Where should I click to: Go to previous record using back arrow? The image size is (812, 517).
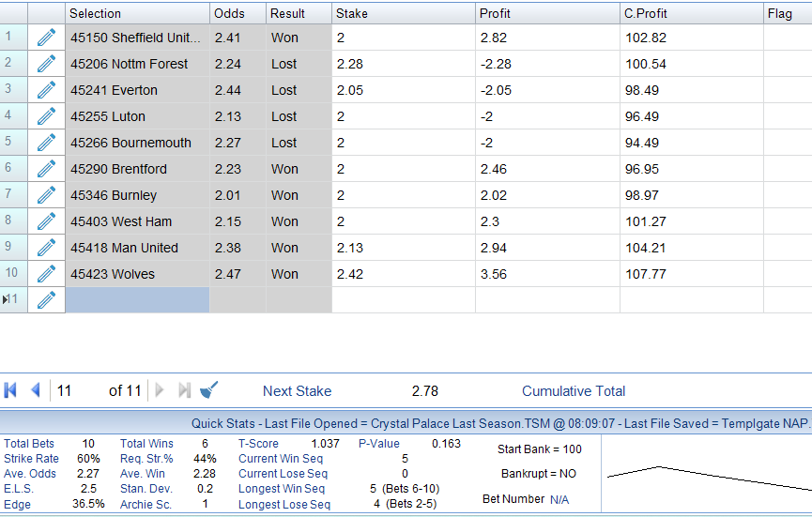[36, 390]
